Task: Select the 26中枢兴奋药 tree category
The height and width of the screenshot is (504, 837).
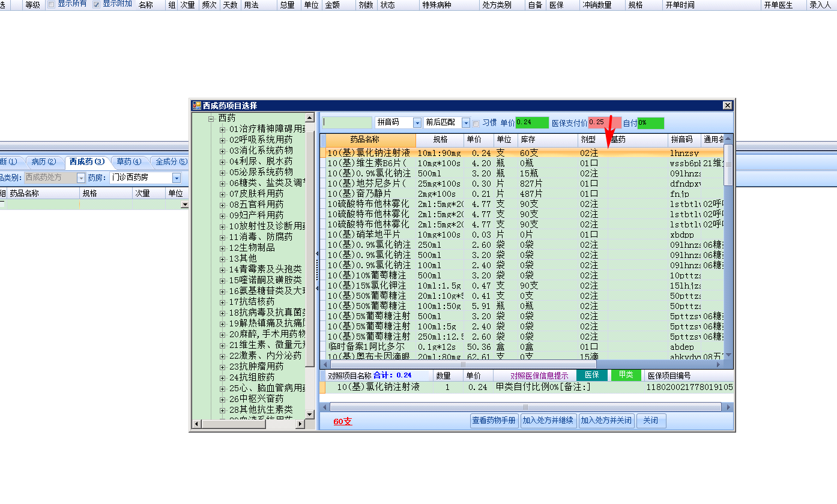Action: (x=256, y=399)
